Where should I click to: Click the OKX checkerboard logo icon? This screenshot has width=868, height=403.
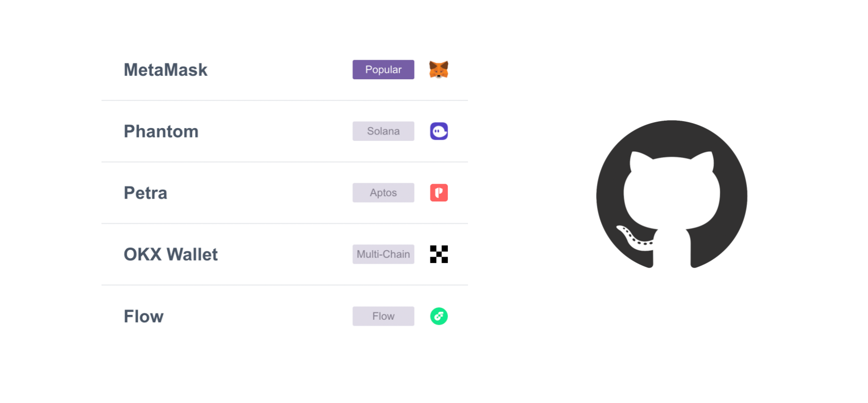coord(438,254)
